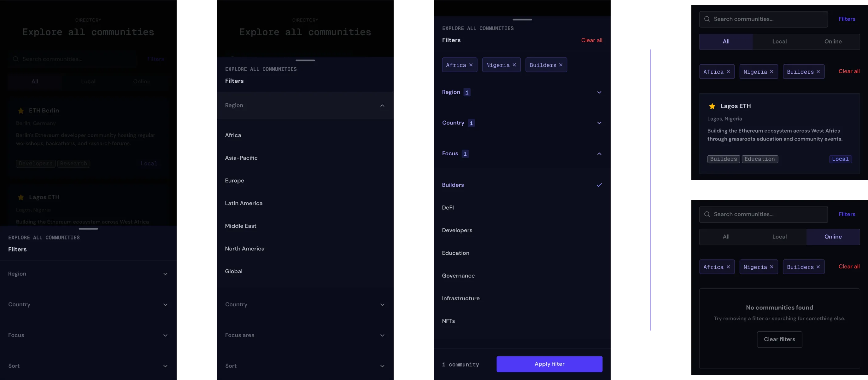Collapse the Focus 1 section in the Apply filter sheet

pos(522,153)
